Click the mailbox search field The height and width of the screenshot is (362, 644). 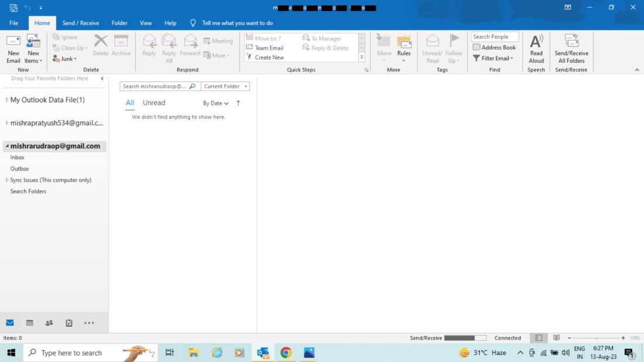point(155,86)
